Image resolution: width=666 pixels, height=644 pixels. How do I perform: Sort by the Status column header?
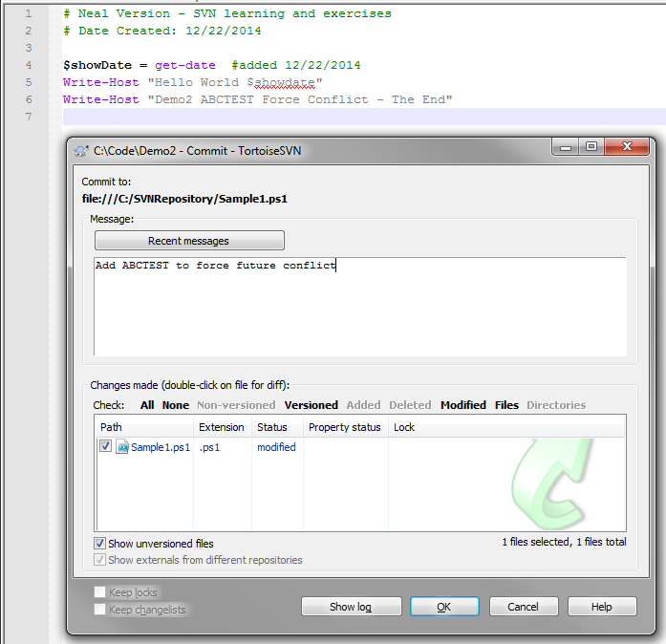[277, 427]
